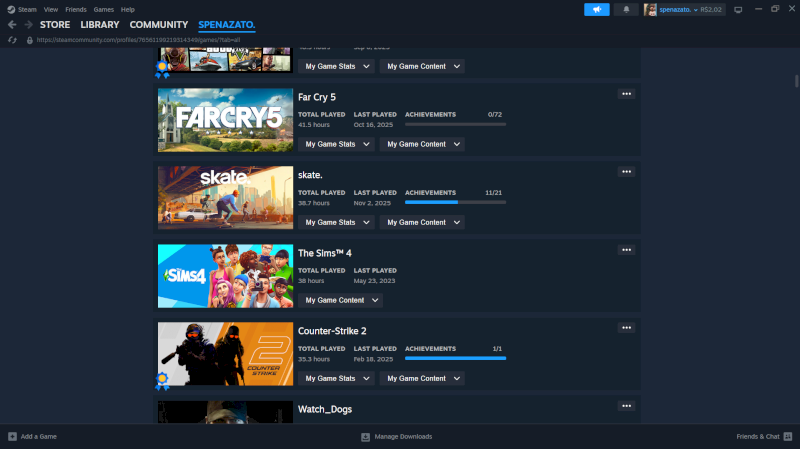Go forward with the right arrow
This screenshot has height=449, width=800.
pyautogui.click(x=29, y=24)
